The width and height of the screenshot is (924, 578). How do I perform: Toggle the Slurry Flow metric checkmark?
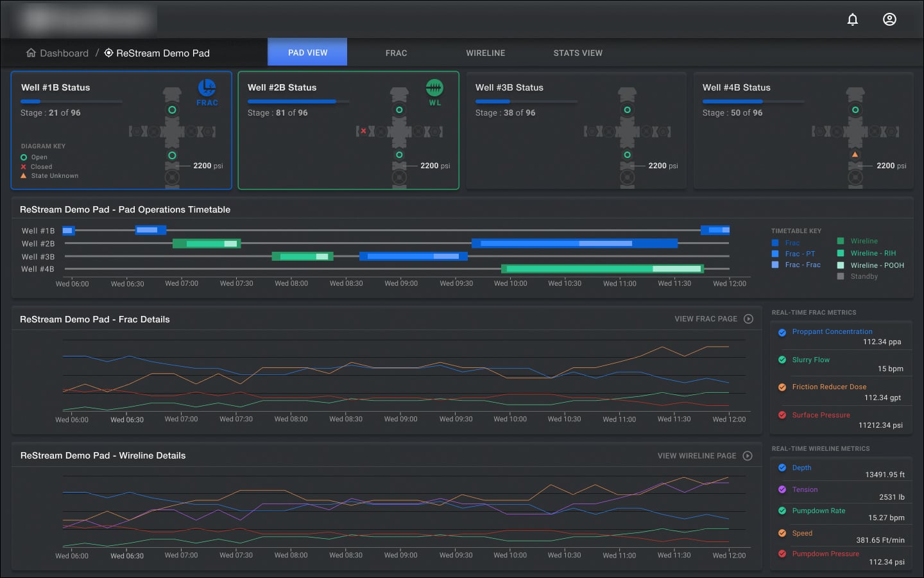[782, 360]
